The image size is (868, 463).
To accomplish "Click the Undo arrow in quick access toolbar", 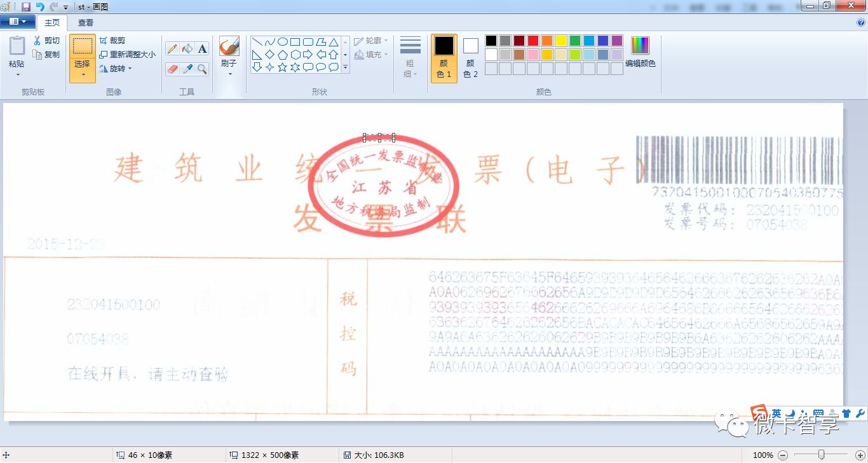I will pyautogui.click(x=40, y=7).
